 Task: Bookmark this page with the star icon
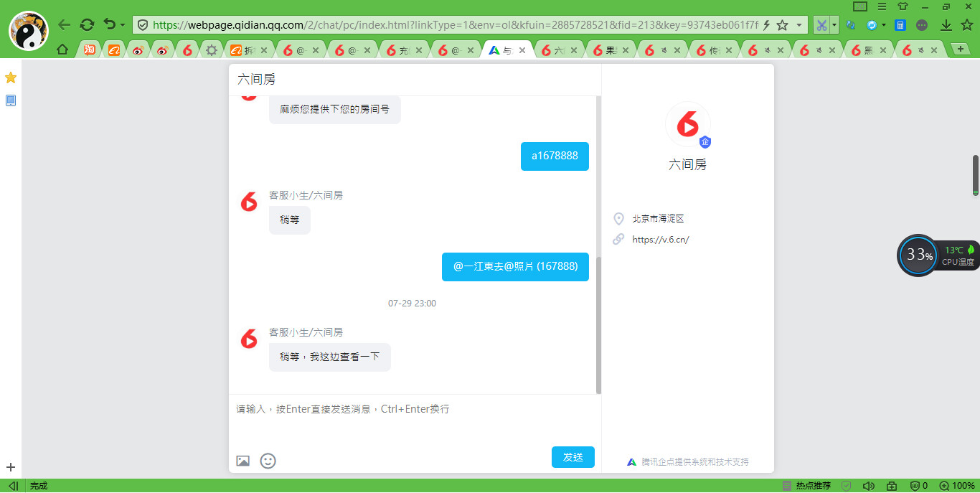[x=783, y=25]
